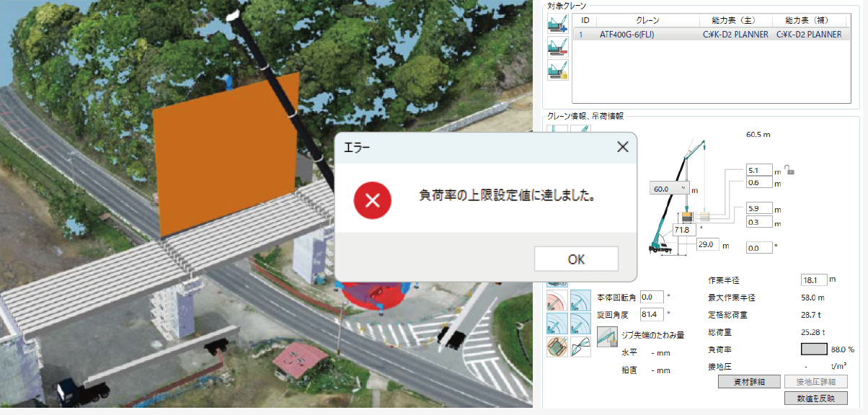Click the jib tip deflection calculation icon
The height and width of the screenshot is (415, 868).
tap(607, 336)
